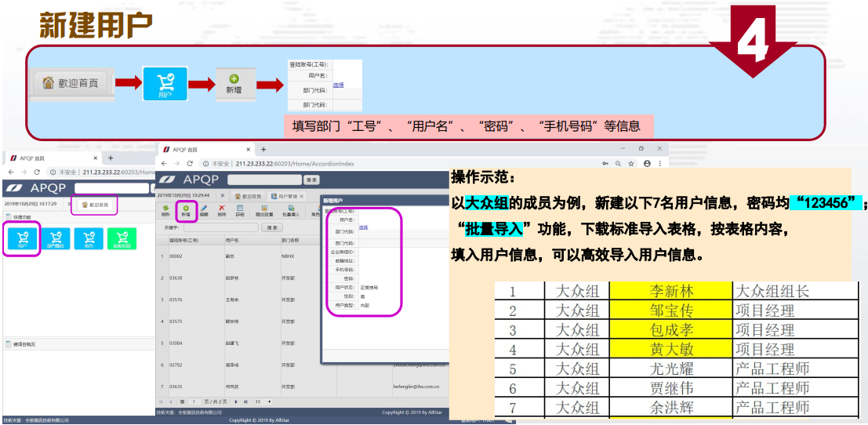Switch to 歡迎首頁 tab in front window

(x=248, y=196)
